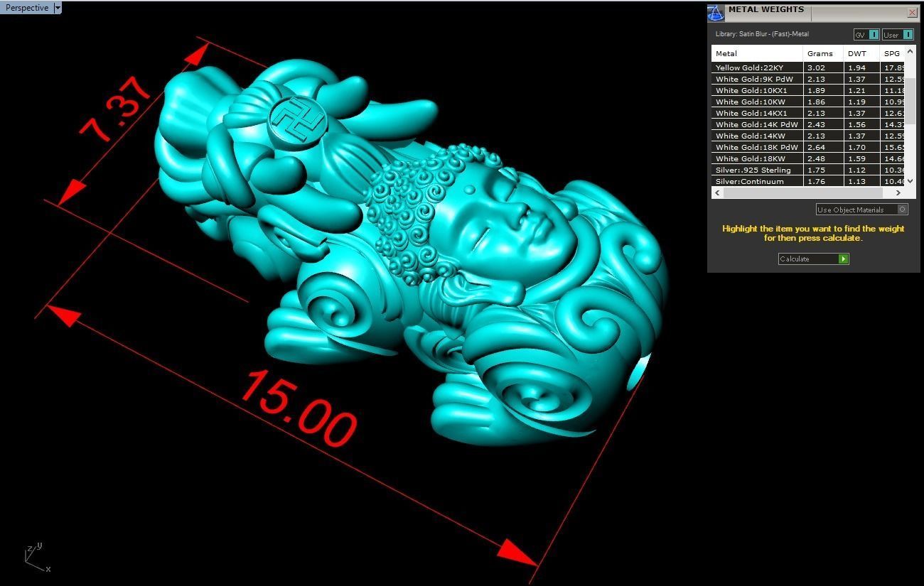Click the Calculate button
This screenshot has height=586, width=924.
(813, 259)
